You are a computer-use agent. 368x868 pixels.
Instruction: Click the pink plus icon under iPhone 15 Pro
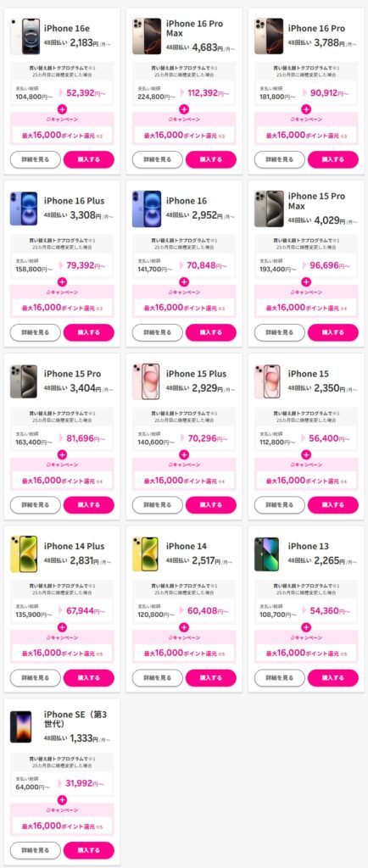pyautogui.click(x=62, y=454)
